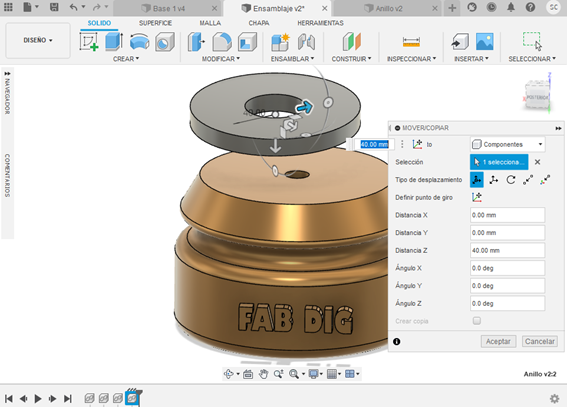Select the Hole tool
Image resolution: width=567 pixels, height=407 pixels.
pyautogui.click(x=165, y=42)
